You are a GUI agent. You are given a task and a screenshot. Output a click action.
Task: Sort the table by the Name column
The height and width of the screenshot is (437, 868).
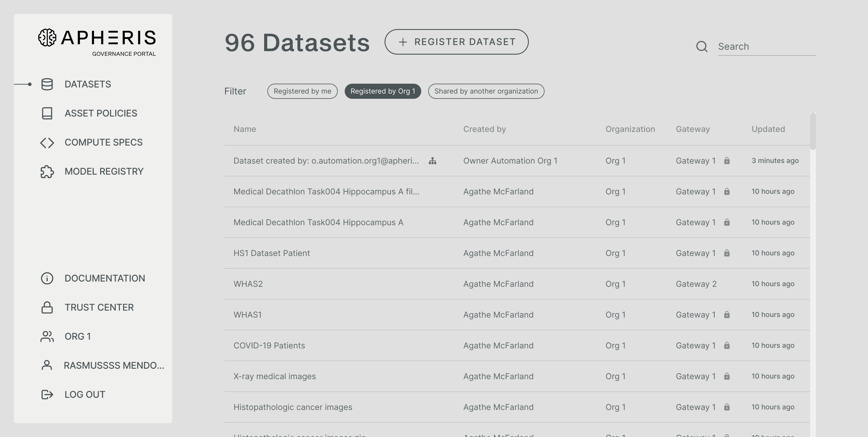pyautogui.click(x=244, y=129)
